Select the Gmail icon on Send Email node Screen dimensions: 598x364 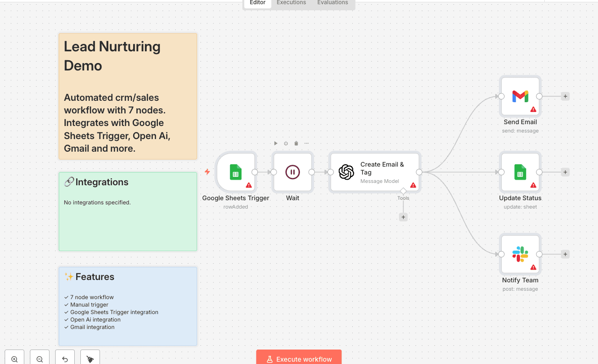coord(520,96)
